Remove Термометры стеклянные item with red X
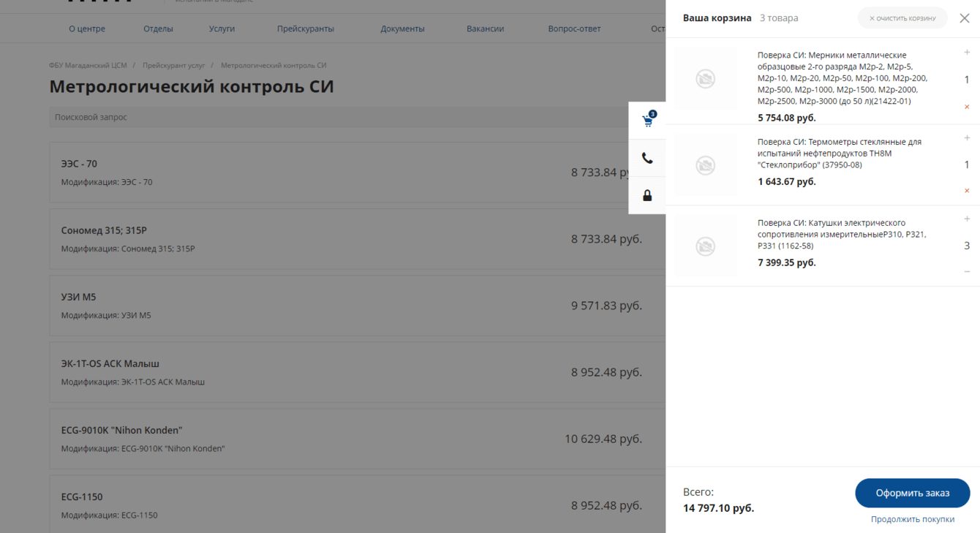The image size is (980, 533). (x=967, y=191)
